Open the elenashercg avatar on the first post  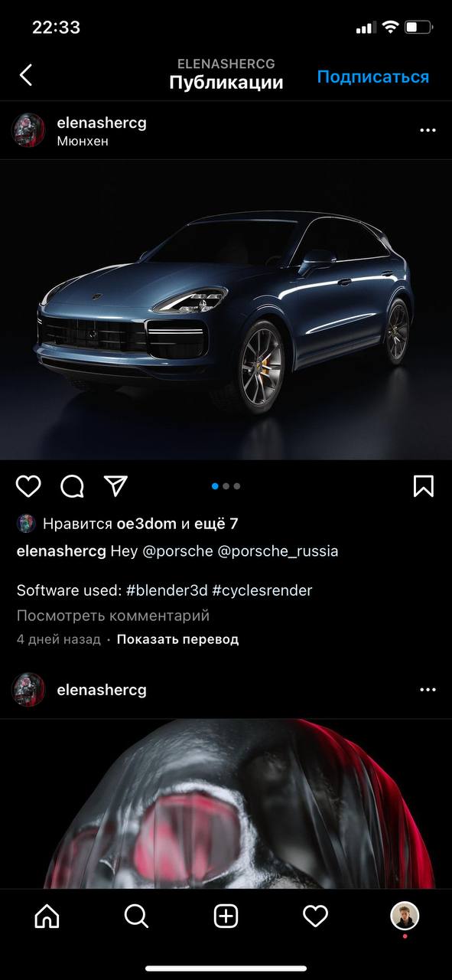pos(28,130)
